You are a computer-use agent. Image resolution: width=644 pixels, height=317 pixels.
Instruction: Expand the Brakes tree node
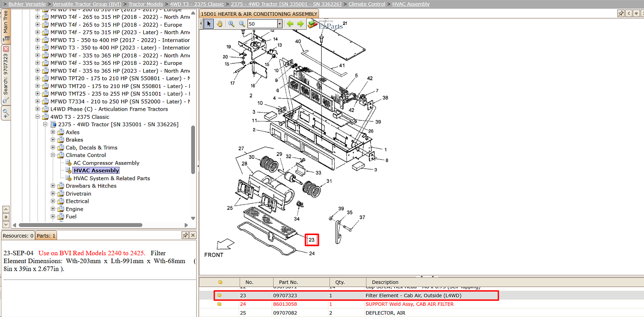(53, 140)
